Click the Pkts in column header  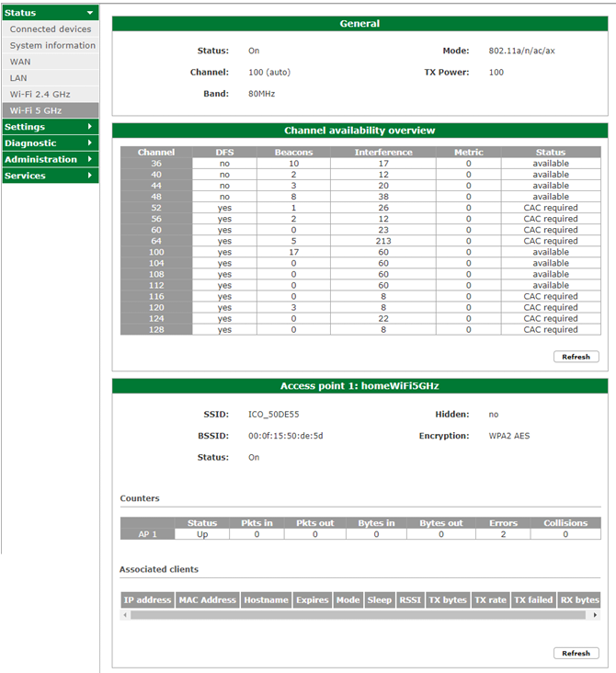(257, 523)
